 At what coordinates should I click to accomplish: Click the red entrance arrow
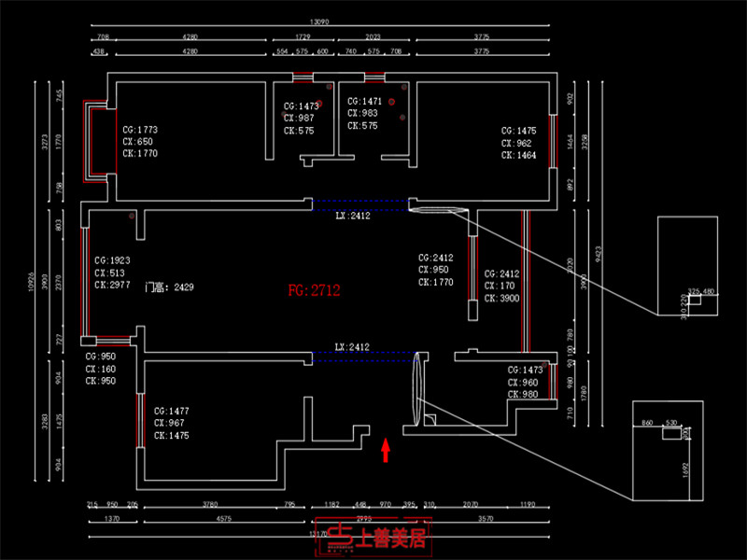point(385,450)
